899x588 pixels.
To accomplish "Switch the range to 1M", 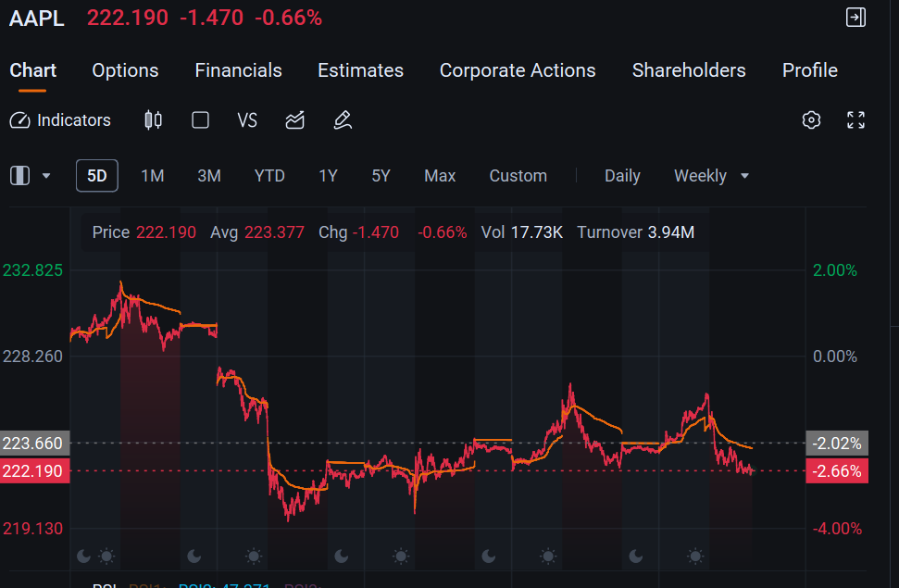I will click(x=153, y=176).
